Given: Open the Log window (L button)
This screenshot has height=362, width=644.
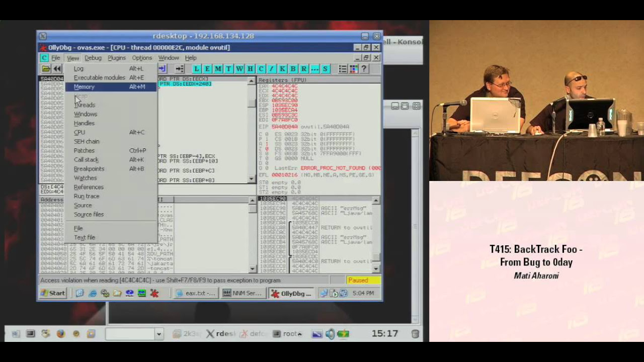Looking at the screenshot, I should click(196, 69).
